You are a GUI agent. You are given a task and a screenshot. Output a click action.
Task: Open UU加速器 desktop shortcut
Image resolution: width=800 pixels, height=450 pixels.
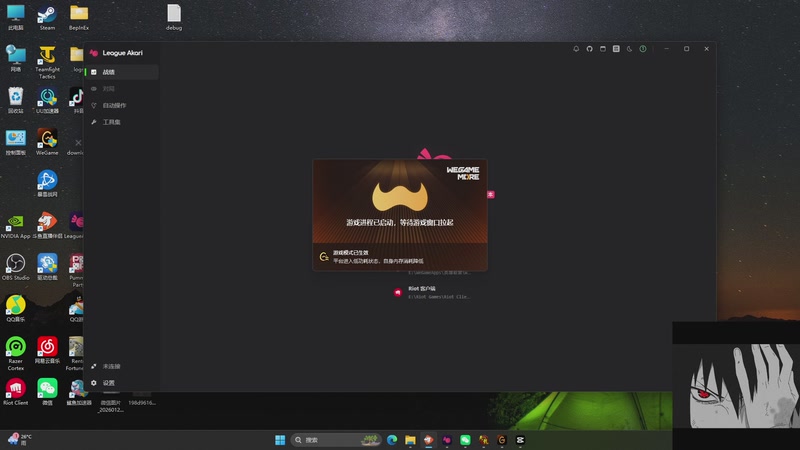pos(47,101)
